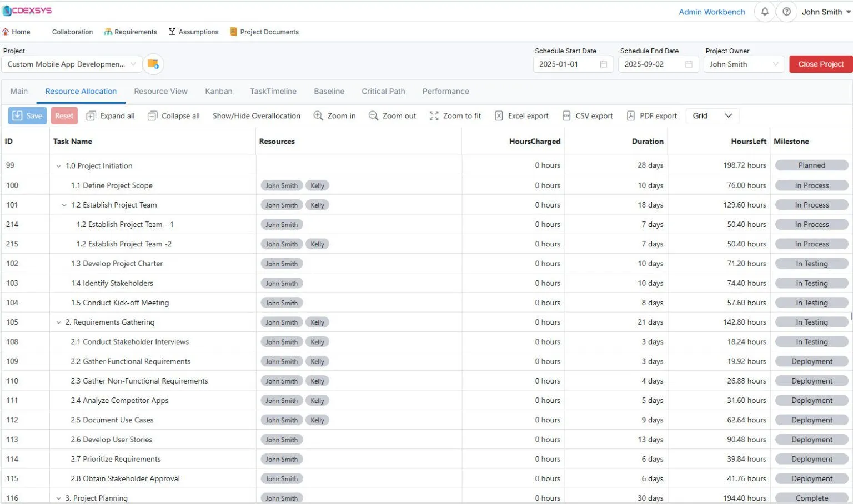Viewport: 853px width, 504px height.
Task: Open the Excel export option
Action: pos(521,115)
